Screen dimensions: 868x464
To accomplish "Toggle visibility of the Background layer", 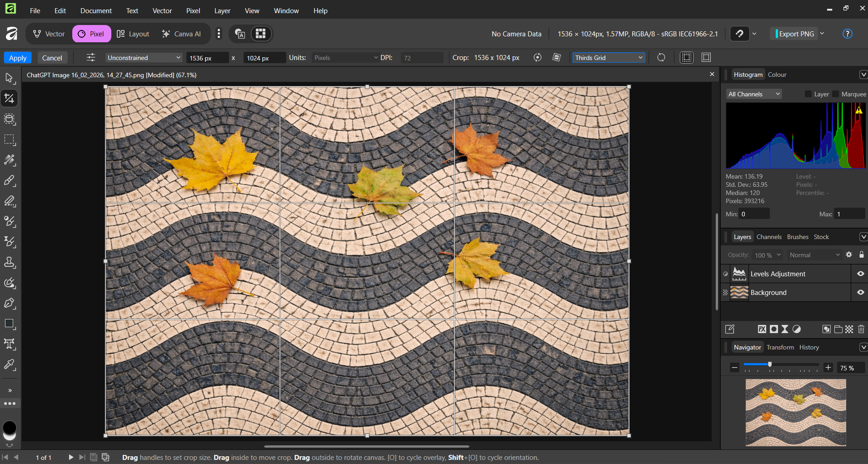I will pos(860,292).
